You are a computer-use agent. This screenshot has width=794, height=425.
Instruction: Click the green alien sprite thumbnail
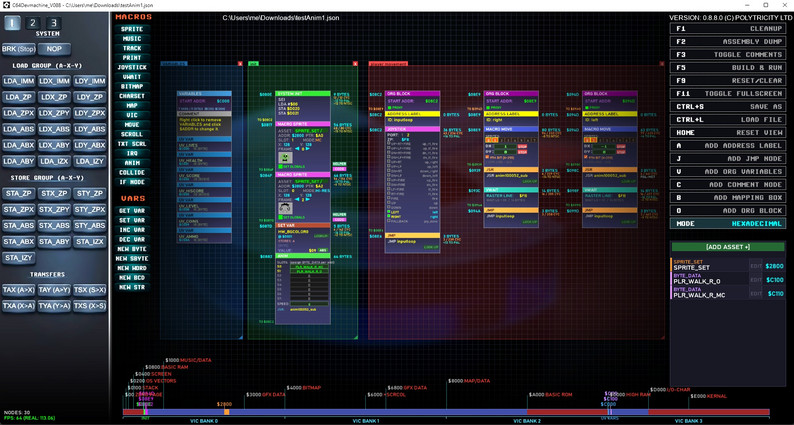pos(286,158)
